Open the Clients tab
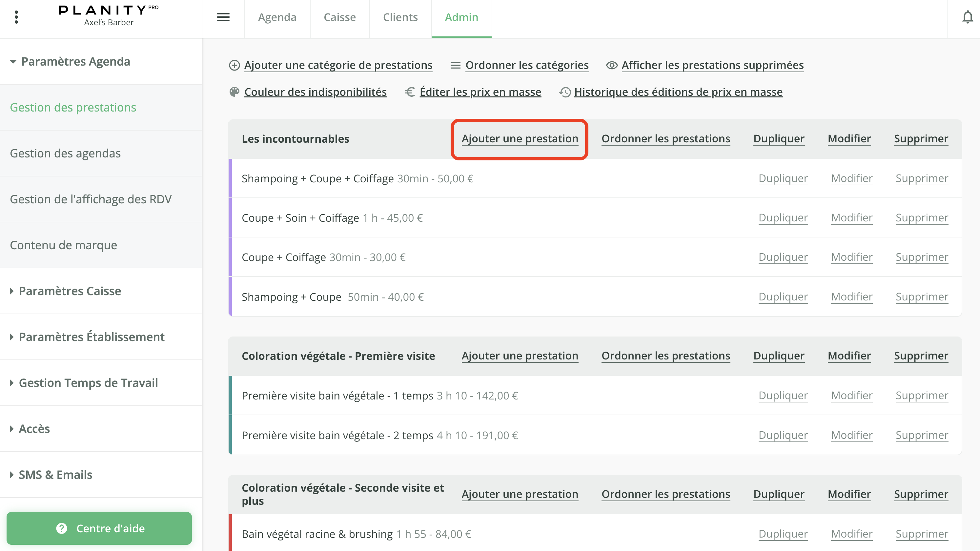Screen dimensions: 980x551 400,17
